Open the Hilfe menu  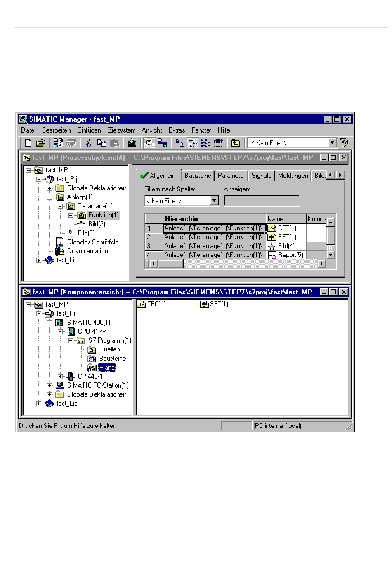pos(224,130)
